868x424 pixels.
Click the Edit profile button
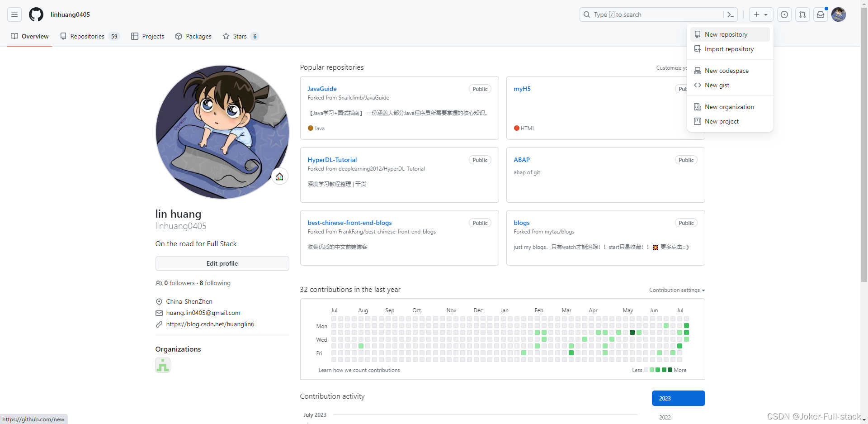[x=222, y=263]
